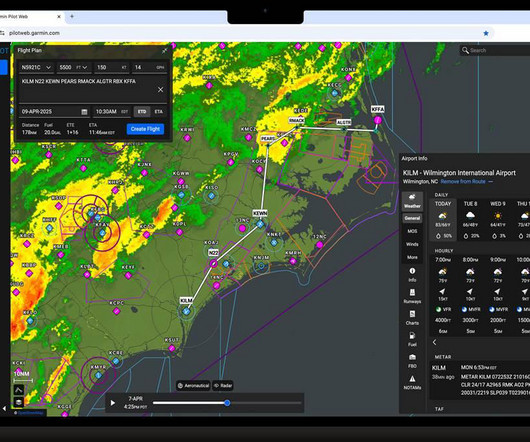Viewport: 530px width, 442px height.
Task: Click the KNKT airport symbol
Action: click(274, 242)
